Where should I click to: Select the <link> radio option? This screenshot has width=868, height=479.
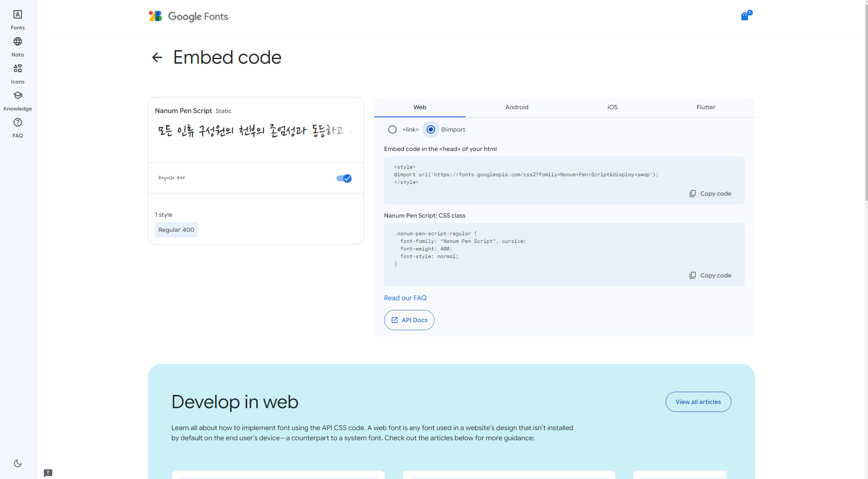point(392,129)
